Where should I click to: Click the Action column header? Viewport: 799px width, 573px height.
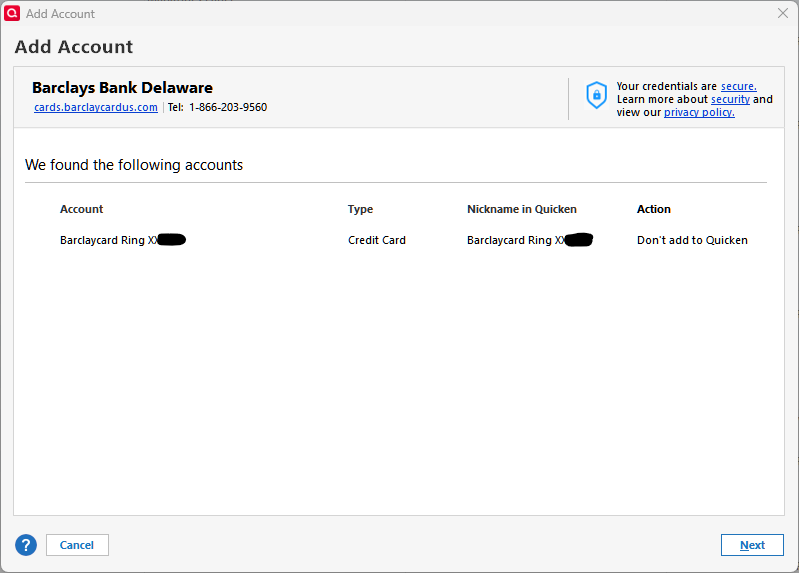(654, 209)
